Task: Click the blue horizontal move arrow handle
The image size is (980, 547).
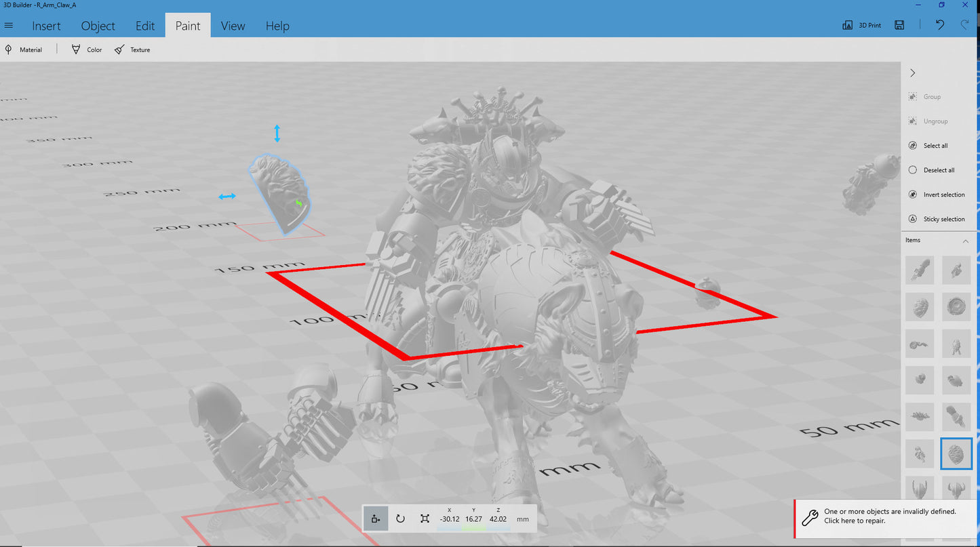Action: pos(227,197)
